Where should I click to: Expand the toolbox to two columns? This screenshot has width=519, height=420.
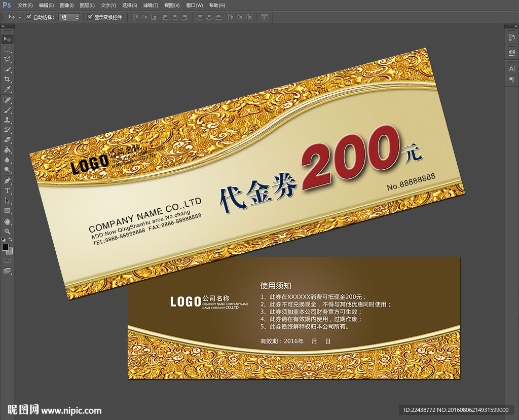click(x=4, y=26)
